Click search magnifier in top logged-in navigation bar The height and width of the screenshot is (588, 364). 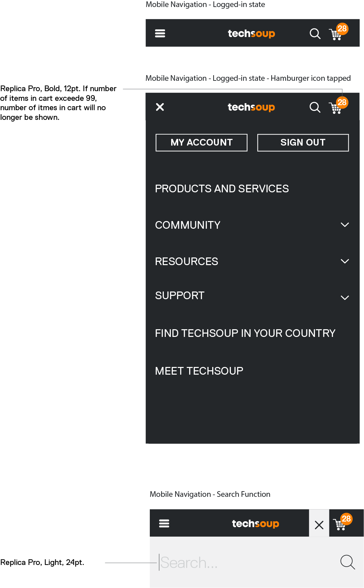tap(315, 34)
